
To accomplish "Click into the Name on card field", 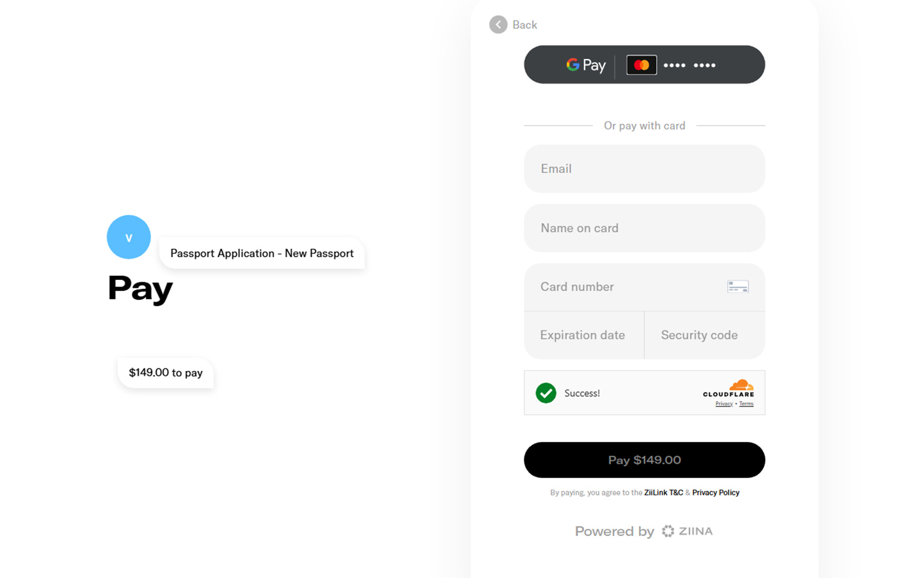I will click(644, 228).
